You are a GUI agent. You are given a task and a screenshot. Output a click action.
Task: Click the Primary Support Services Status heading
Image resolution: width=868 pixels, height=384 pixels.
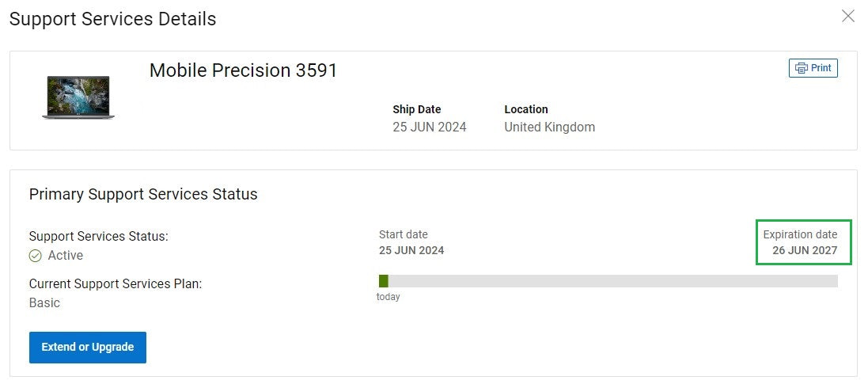143,194
